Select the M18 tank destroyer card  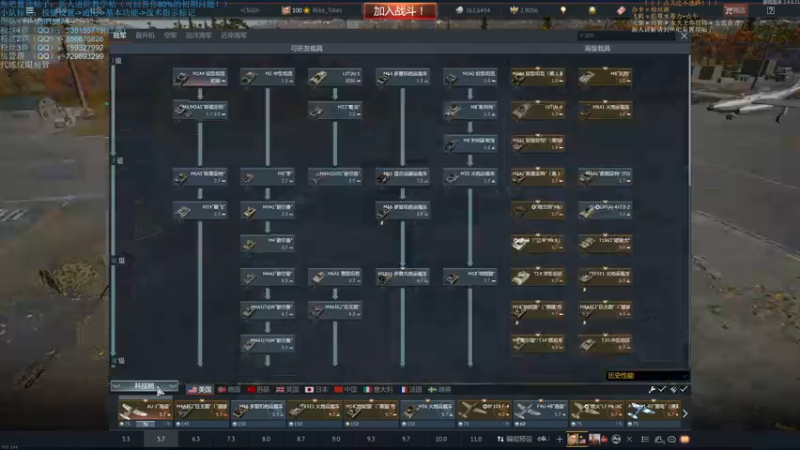tap(470, 277)
